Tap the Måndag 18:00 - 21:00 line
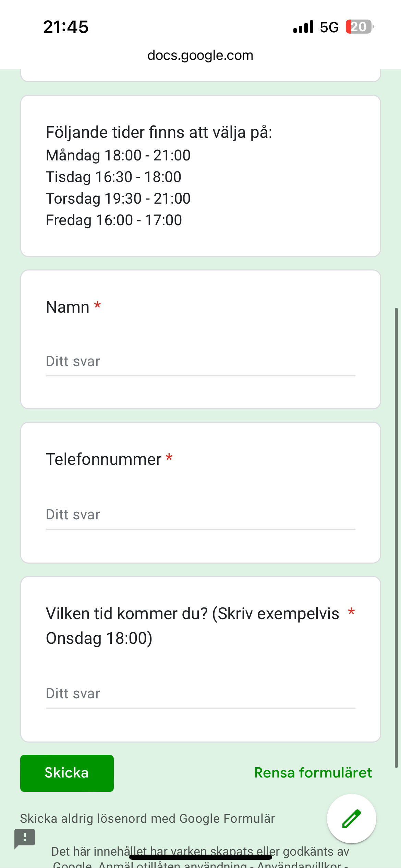This screenshot has width=401, height=868. [118, 155]
